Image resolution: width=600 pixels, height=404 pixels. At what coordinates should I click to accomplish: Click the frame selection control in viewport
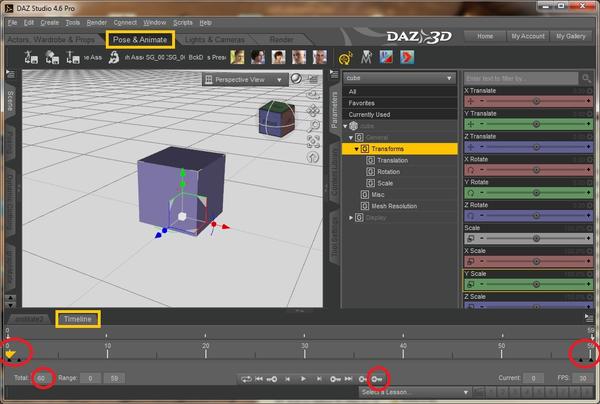click(313, 142)
